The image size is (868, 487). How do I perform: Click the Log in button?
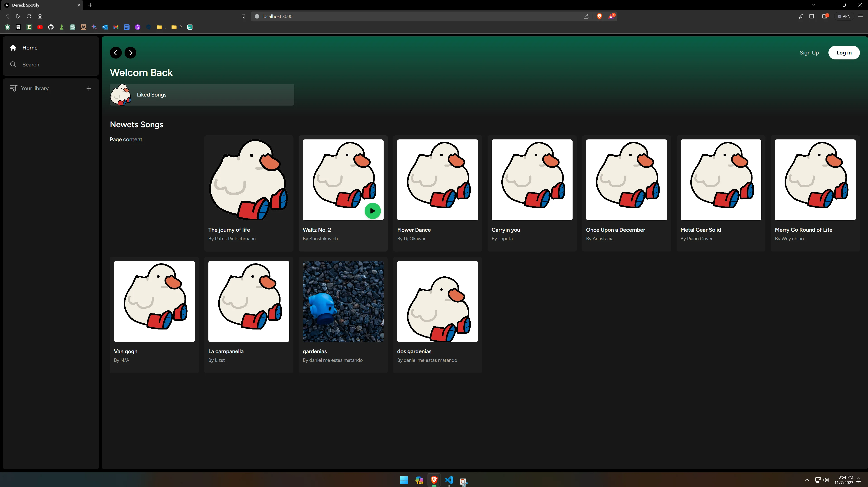coord(844,52)
